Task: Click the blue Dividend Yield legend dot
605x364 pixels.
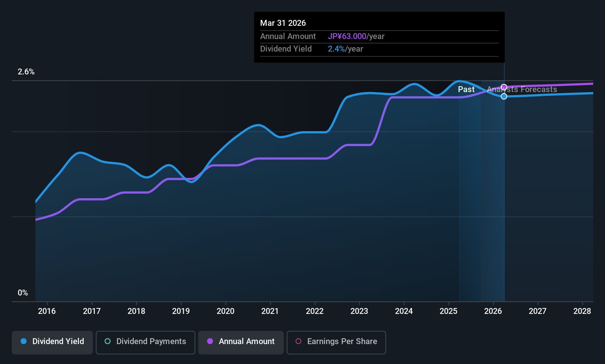Action: click(23, 342)
